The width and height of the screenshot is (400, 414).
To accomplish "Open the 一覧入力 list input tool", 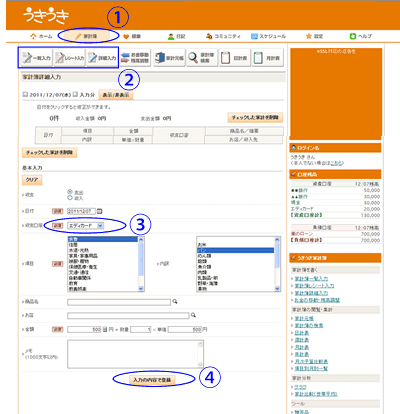I will (x=37, y=58).
